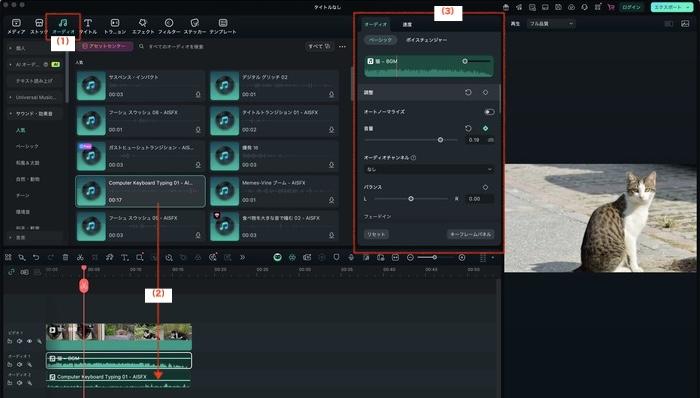The width and height of the screenshot is (700, 398).
Task: Open the すべて filter dropdown
Action: pyautogui.click(x=319, y=46)
